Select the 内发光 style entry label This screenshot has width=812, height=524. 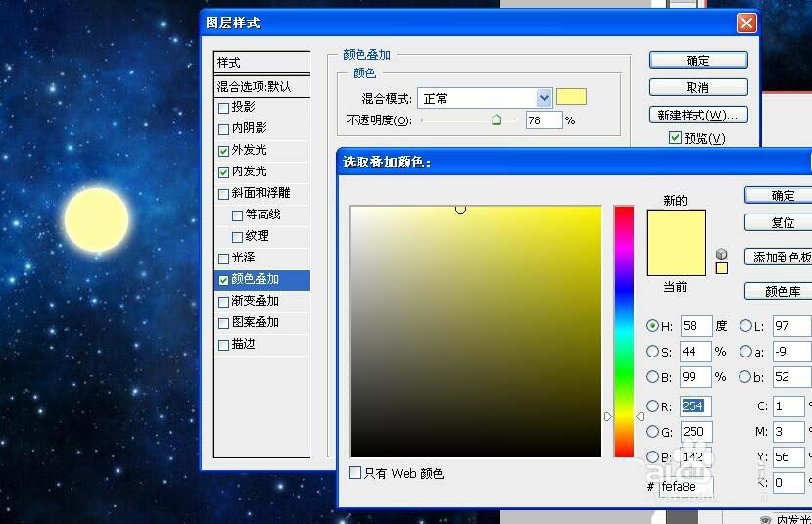(249, 171)
